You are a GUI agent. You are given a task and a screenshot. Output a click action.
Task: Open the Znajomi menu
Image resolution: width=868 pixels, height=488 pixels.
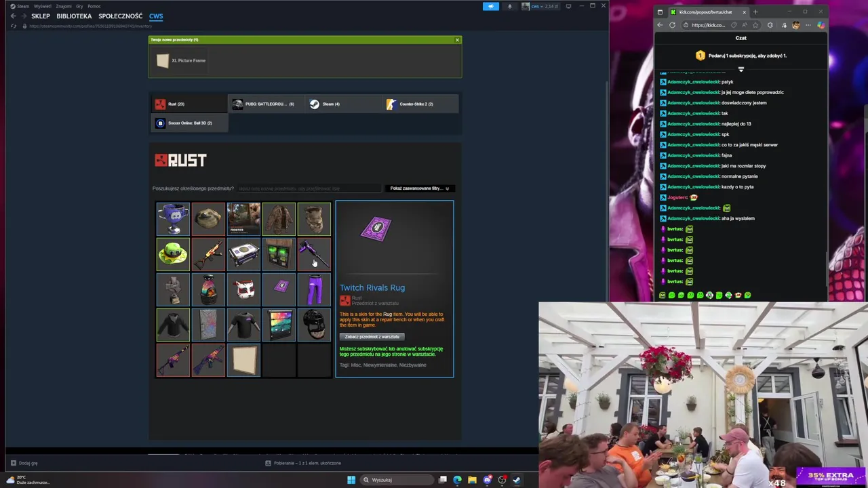pyautogui.click(x=64, y=6)
